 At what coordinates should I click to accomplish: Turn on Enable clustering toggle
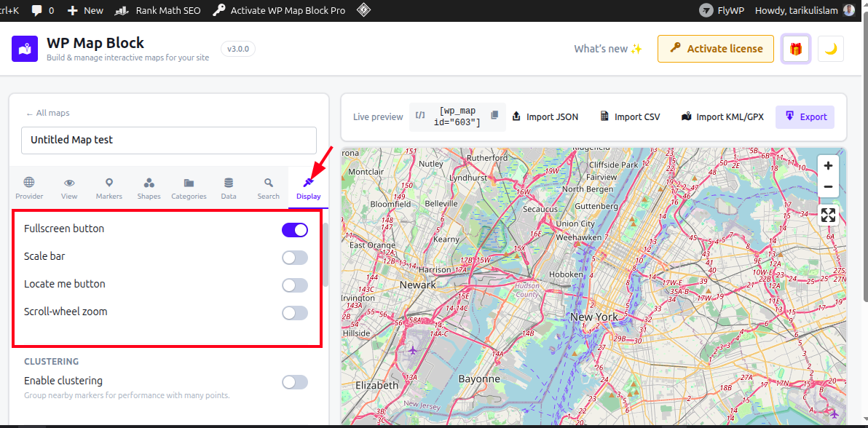[x=294, y=383]
